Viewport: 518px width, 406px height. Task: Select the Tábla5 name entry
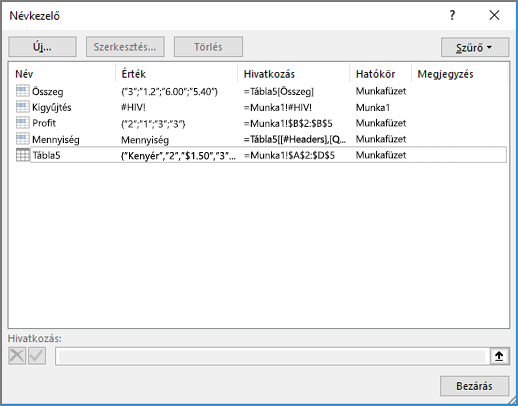click(x=46, y=155)
